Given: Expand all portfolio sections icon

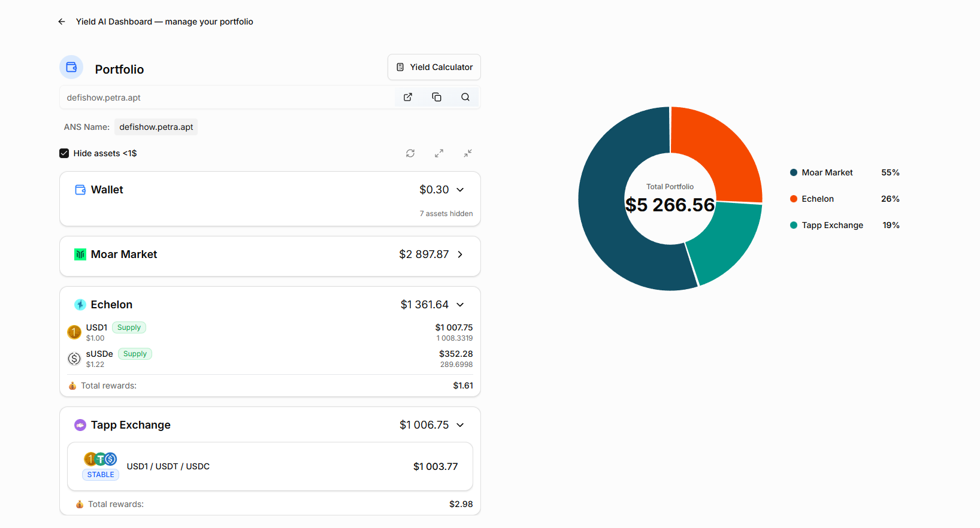Looking at the screenshot, I should [x=439, y=153].
